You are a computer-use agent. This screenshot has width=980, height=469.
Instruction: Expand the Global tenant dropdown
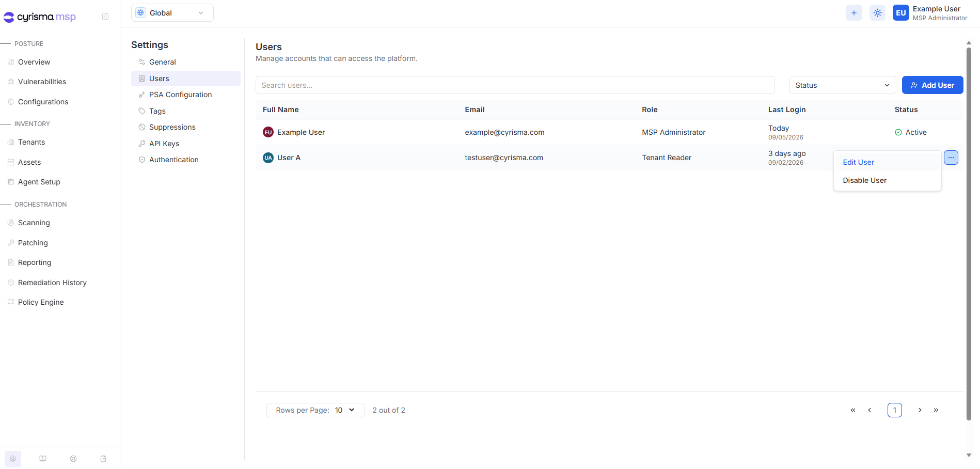tap(172, 13)
